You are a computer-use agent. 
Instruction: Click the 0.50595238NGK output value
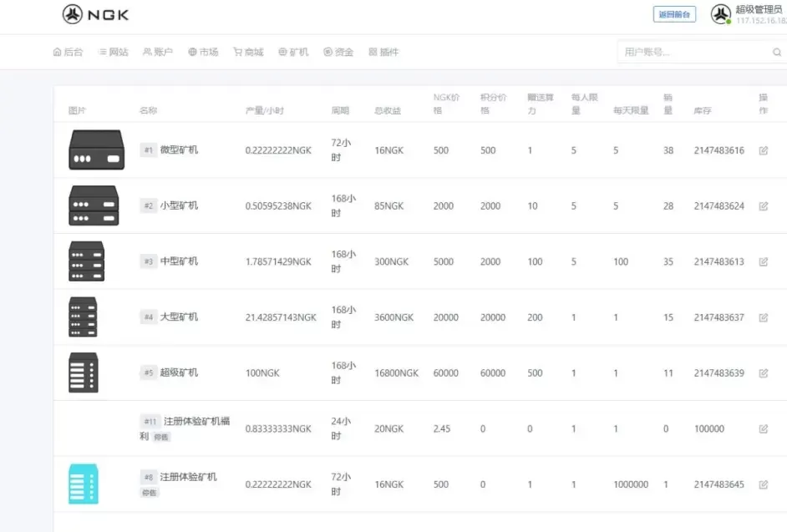(278, 205)
